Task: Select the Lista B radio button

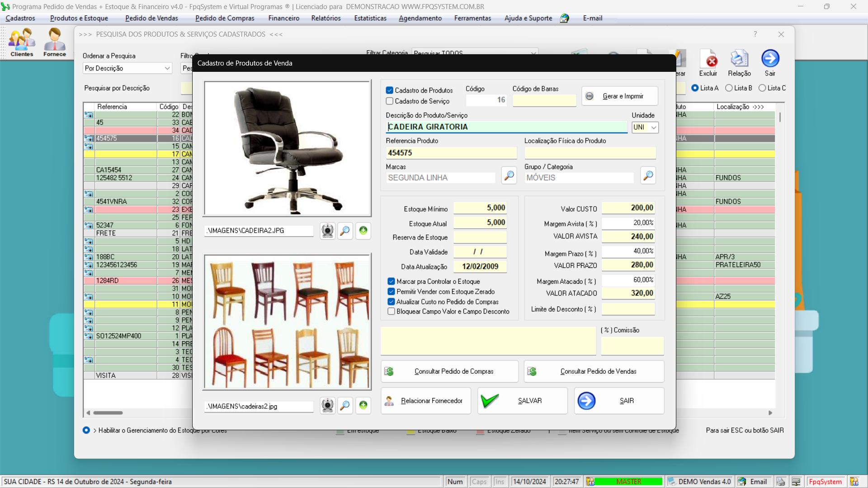Action: (x=729, y=88)
